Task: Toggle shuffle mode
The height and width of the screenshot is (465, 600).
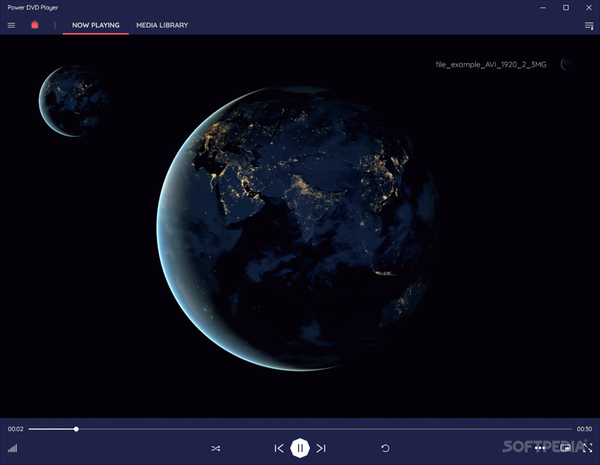Action: click(x=216, y=448)
